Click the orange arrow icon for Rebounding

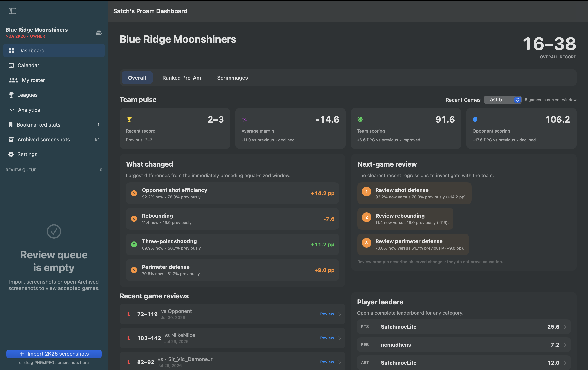tap(134, 219)
